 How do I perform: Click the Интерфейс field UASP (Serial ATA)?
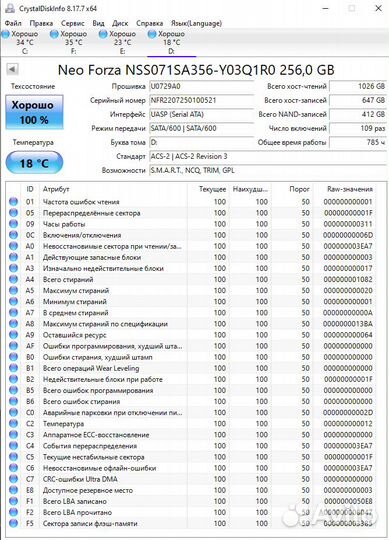coord(201,114)
